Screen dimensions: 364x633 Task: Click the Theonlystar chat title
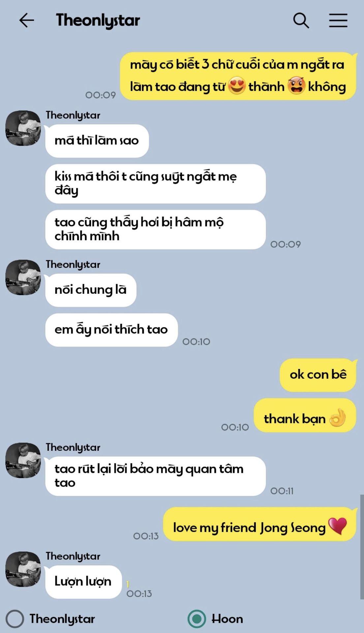click(x=98, y=20)
